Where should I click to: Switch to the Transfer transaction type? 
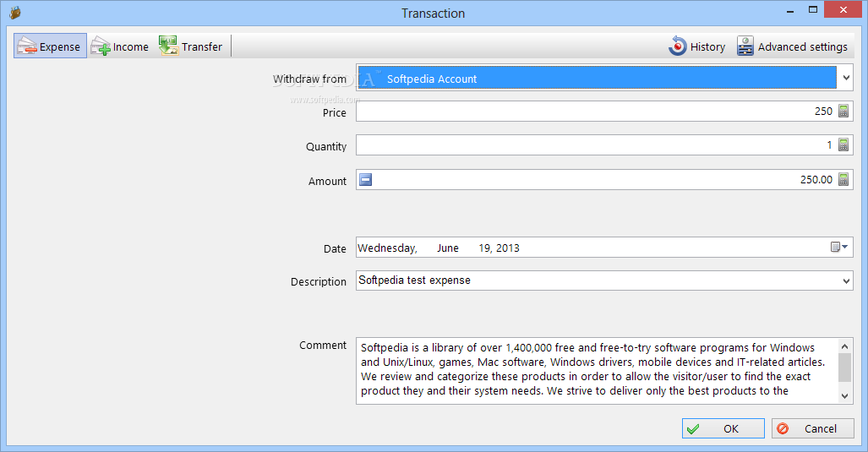pos(190,46)
